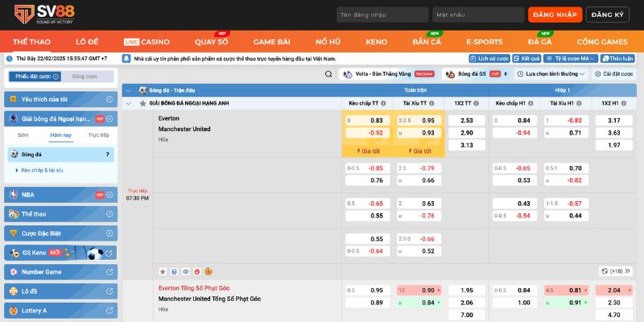Open Lịch sử cược bet history
The width and height of the screenshot is (644, 322).
tap(489, 59)
